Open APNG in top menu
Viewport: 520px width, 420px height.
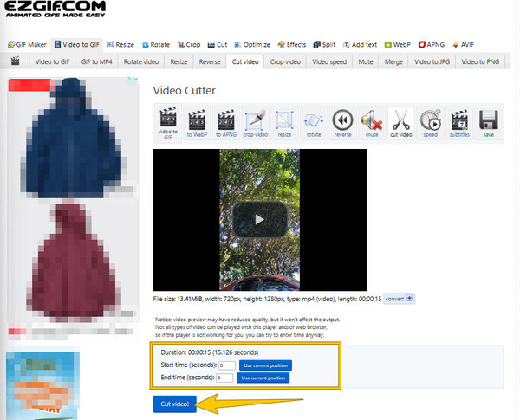(431, 44)
